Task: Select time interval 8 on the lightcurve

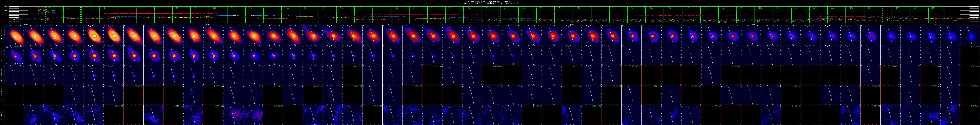Action: click(x=182, y=14)
